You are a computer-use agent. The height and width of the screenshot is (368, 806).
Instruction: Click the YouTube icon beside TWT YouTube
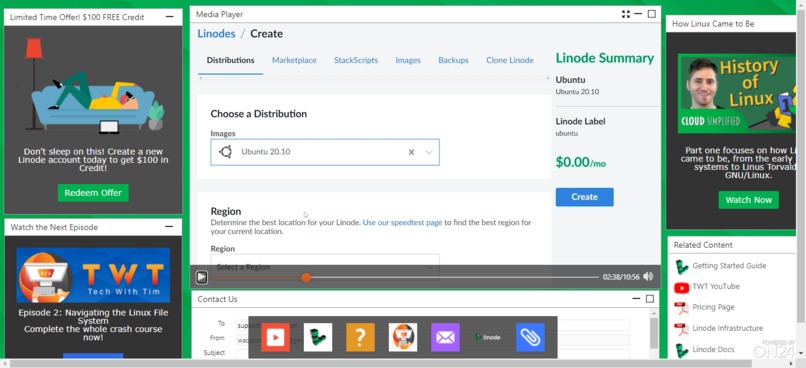coord(682,287)
